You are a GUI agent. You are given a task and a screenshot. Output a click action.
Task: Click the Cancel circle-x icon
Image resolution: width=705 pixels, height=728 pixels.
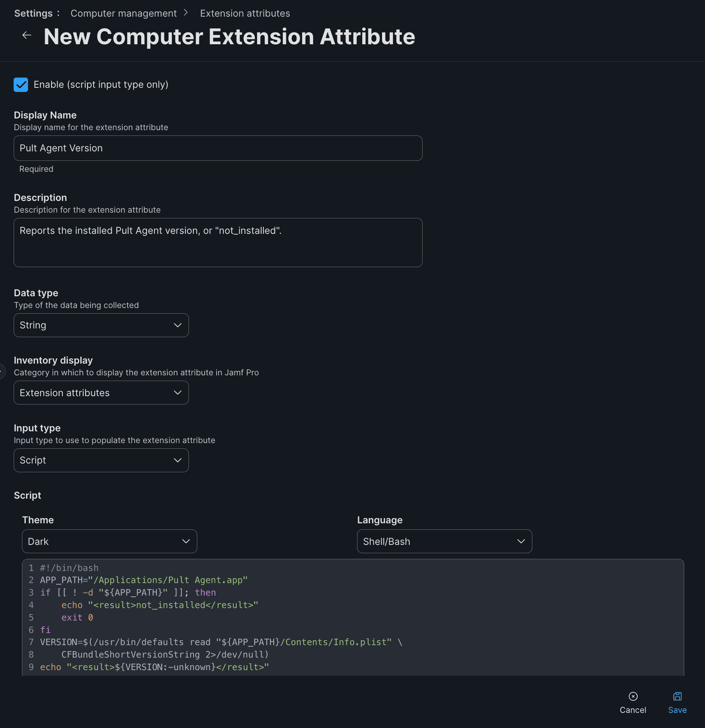click(x=633, y=696)
